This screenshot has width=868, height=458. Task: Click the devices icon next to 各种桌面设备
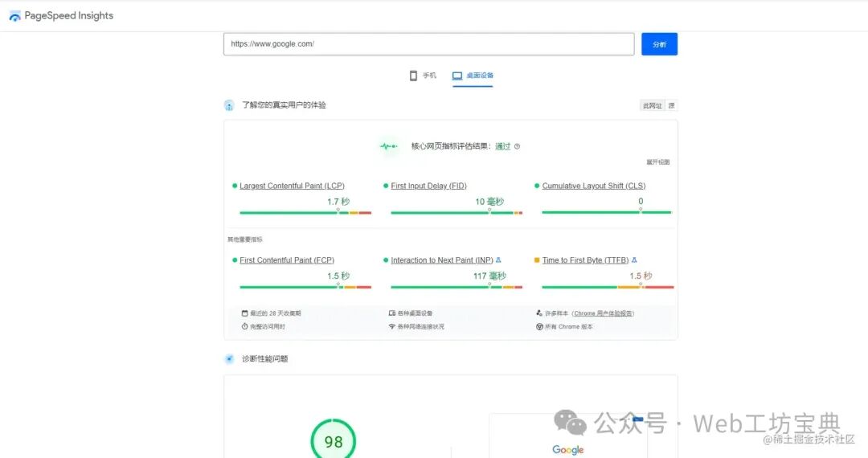pyautogui.click(x=392, y=313)
